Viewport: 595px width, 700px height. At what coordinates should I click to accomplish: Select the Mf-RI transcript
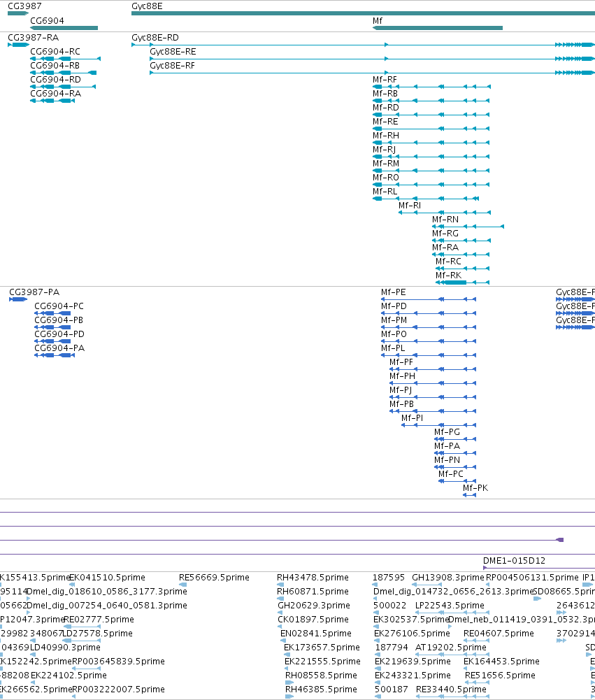445,213
